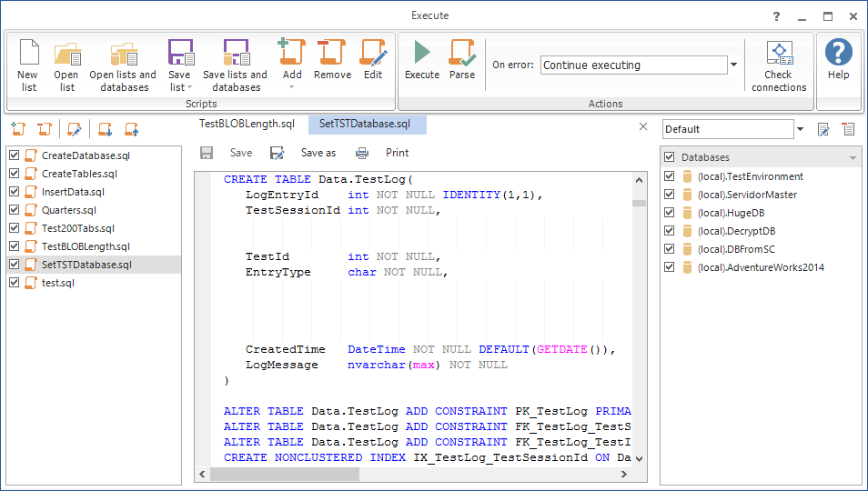Expand the On error dropdown
868x491 pixels.
pos(734,65)
